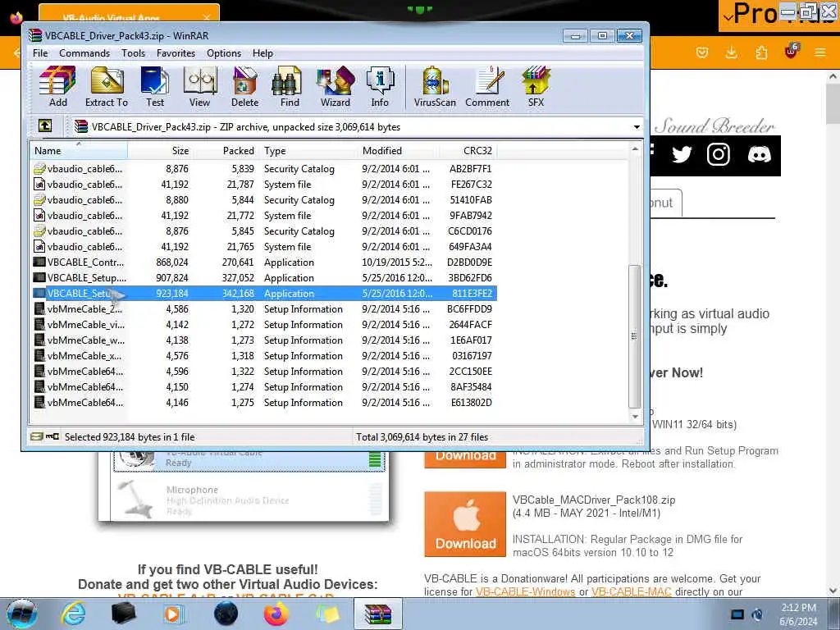Select the vbMmeCable_2... setup information file
Viewport: 840px width, 630px height.
point(263,309)
